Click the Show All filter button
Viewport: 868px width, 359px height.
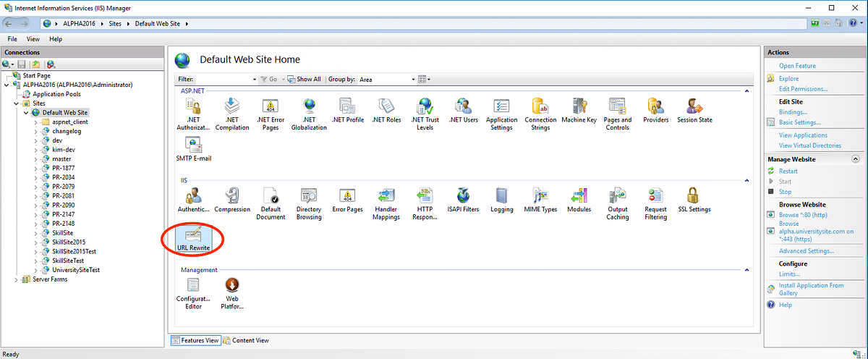[x=304, y=79]
